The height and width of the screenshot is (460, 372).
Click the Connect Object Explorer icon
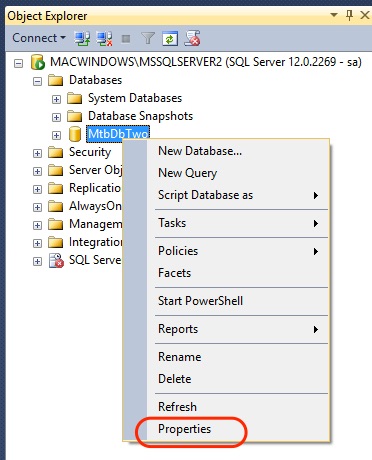pos(82,39)
